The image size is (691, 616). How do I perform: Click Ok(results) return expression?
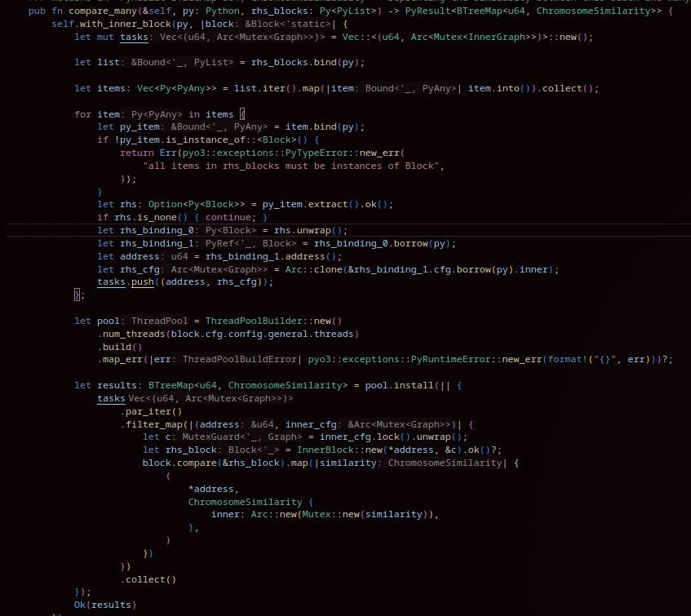click(x=105, y=605)
